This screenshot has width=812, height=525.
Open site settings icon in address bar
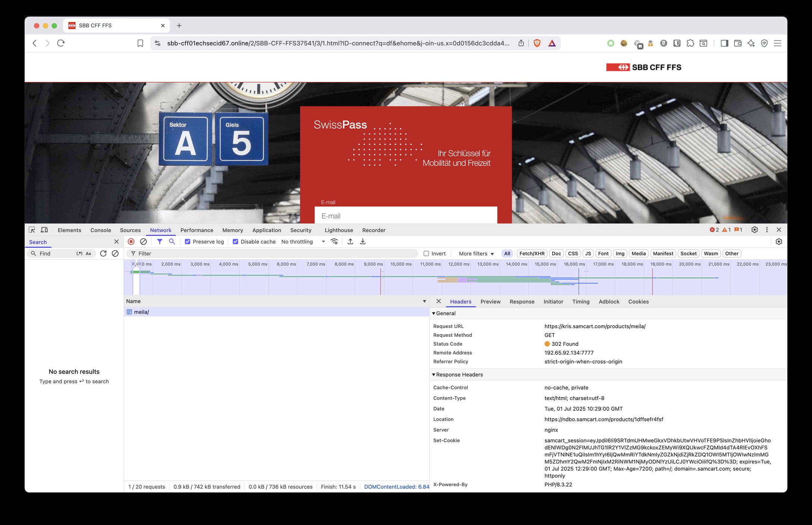157,43
